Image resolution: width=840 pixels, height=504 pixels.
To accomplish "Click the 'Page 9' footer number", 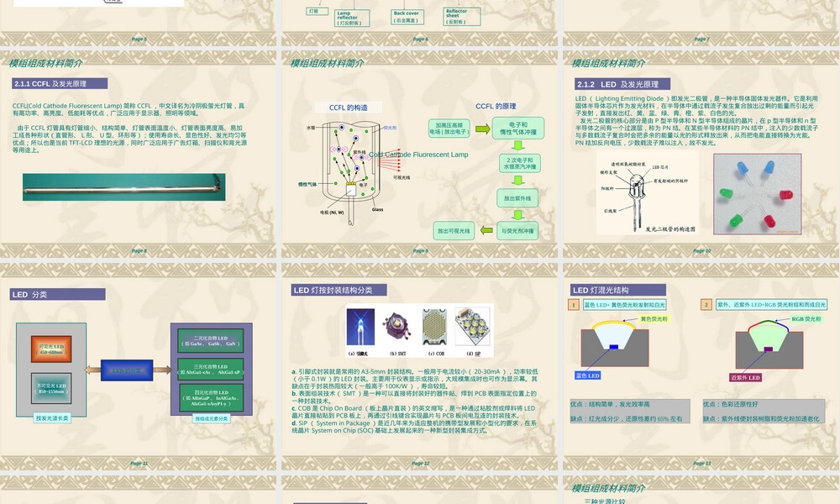I will pos(420,250).
